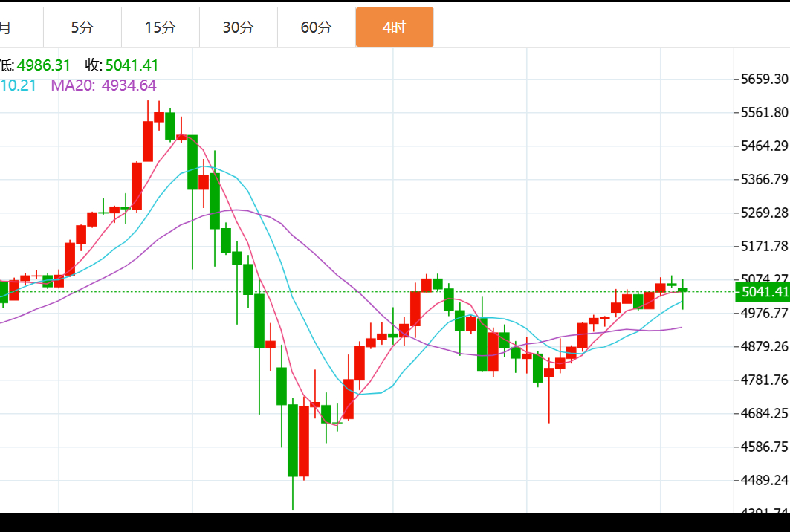Viewport: 790px width, 532px height.
Task: Select the latest candlestick at the right edge
Action: click(x=683, y=291)
